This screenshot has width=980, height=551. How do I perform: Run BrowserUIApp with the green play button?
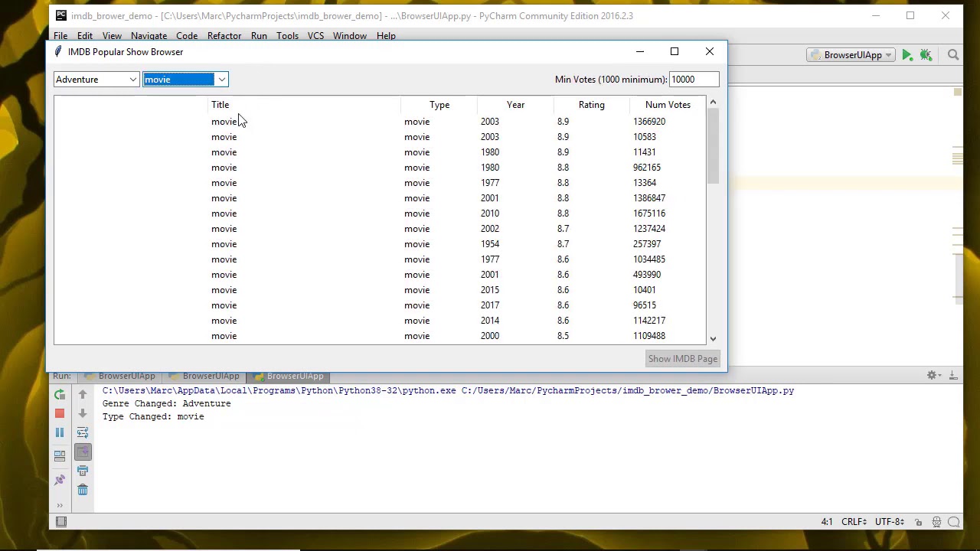click(x=907, y=55)
